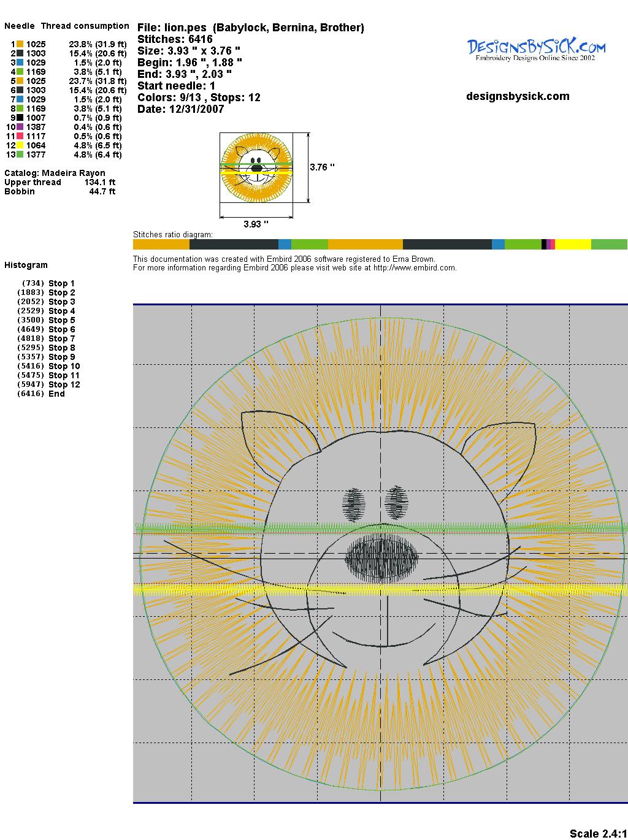
Task: Select needle 9 black swatch 1007
Action: [x=20, y=118]
